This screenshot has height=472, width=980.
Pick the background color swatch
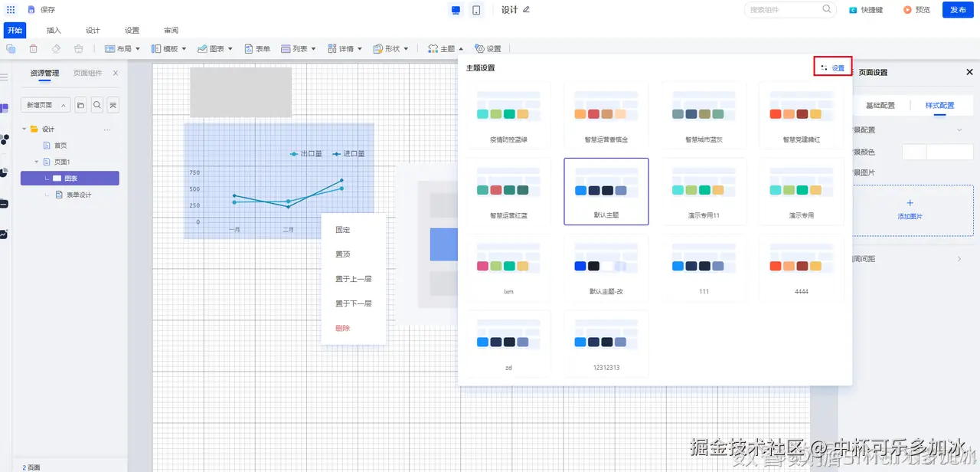[914, 152]
